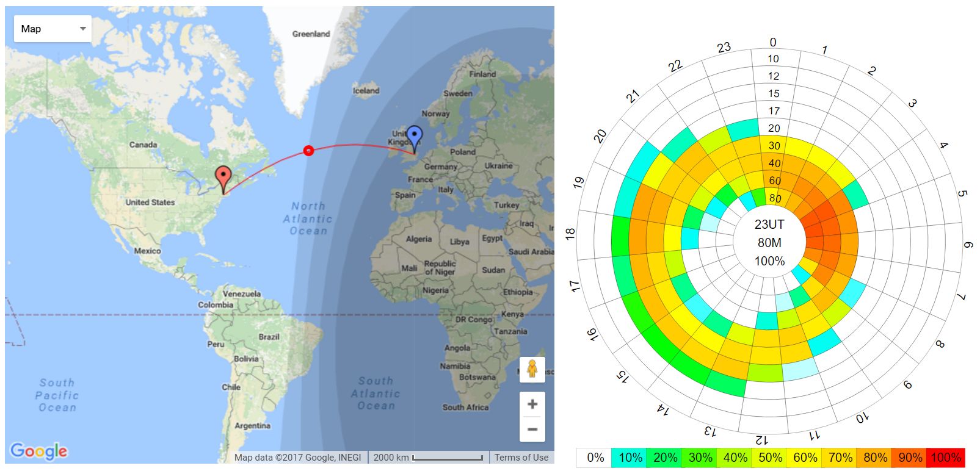980x471 pixels.
Task: Select the 0% white legend swatch
Action: [595, 458]
